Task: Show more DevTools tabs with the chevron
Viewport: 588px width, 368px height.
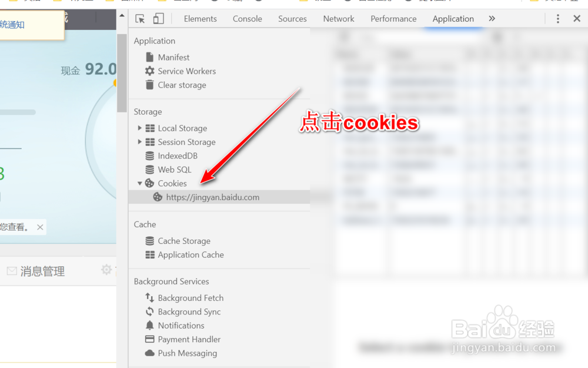Action: [x=492, y=18]
